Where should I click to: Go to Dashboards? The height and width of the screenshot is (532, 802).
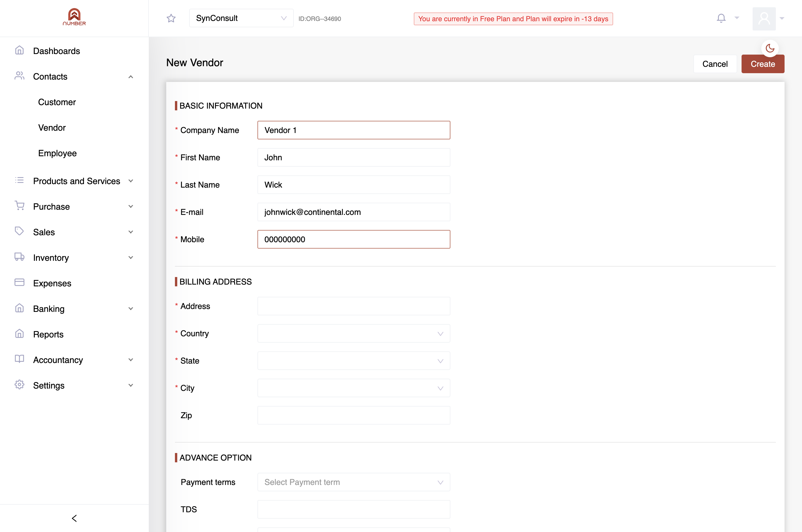point(57,51)
